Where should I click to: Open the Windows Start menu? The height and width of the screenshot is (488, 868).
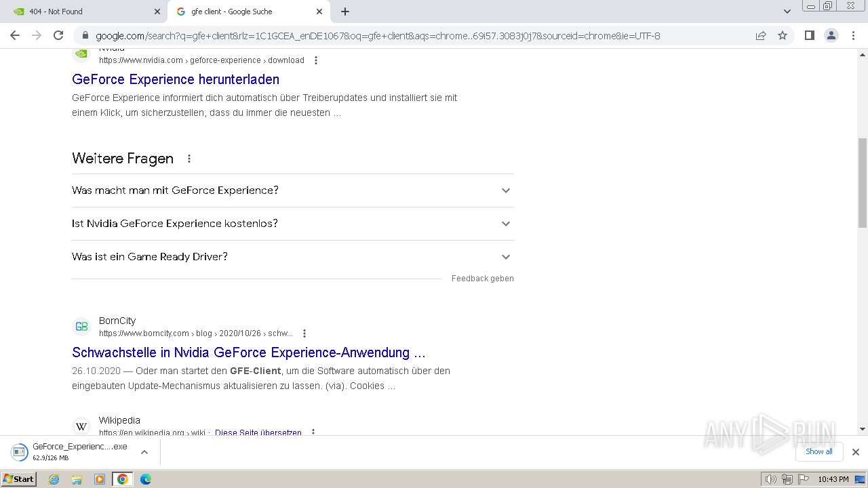(x=18, y=479)
